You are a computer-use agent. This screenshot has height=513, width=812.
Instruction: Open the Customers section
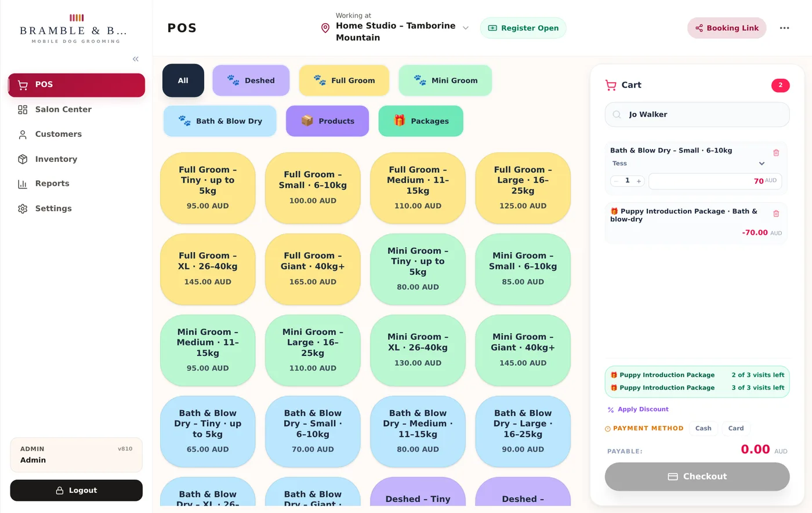pyautogui.click(x=77, y=134)
